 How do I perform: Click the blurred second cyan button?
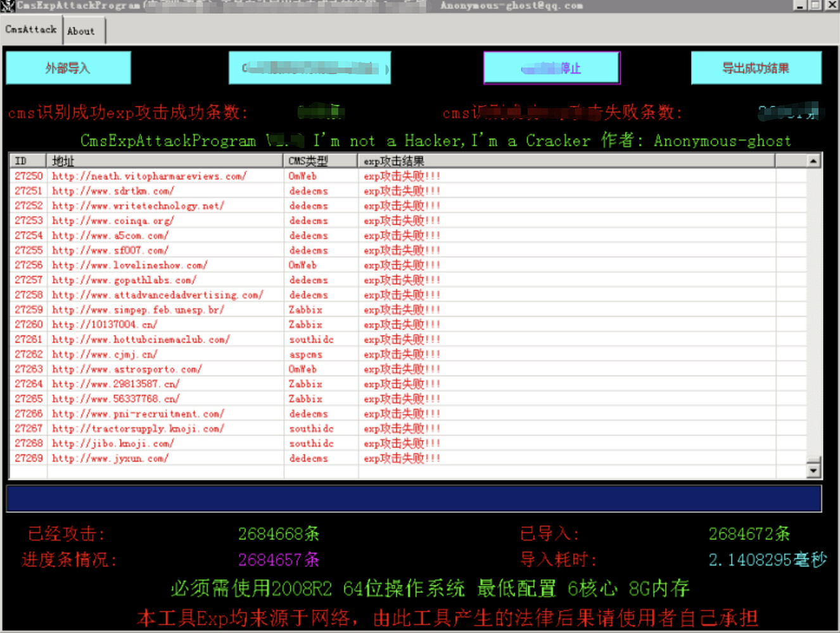coord(310,68)
